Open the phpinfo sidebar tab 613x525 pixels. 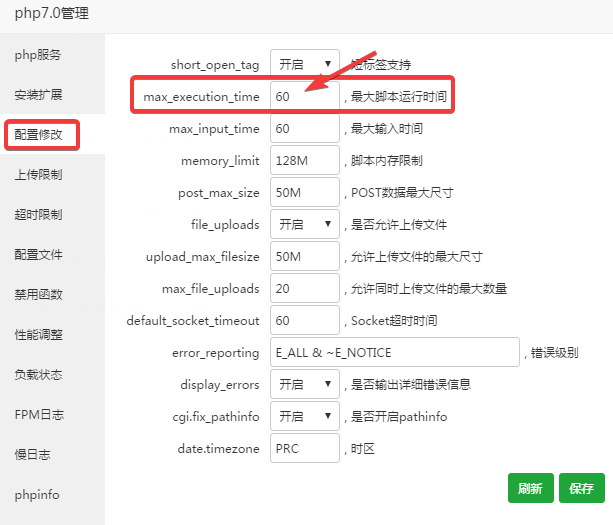click(x=38, y=495)
